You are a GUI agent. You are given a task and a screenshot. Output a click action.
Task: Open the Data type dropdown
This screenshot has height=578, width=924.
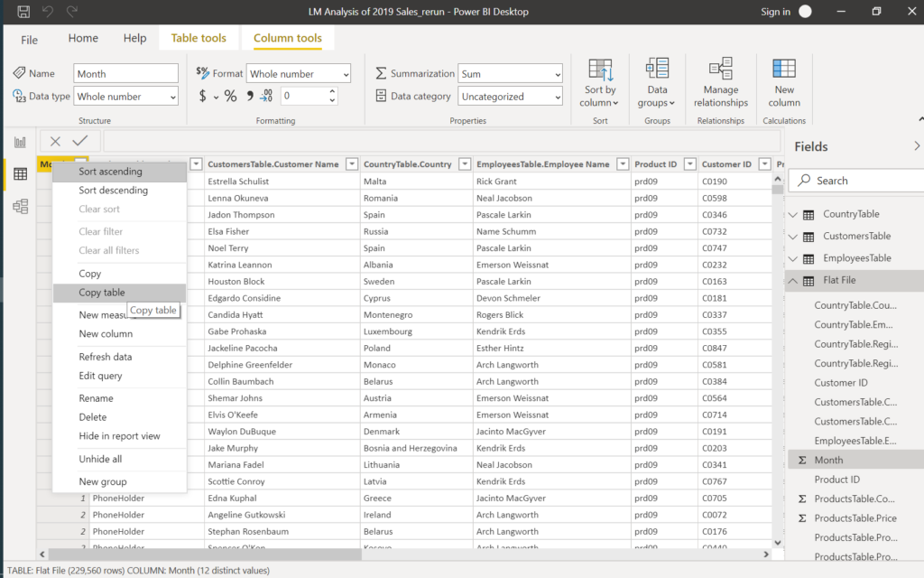click(x=125, y=97)
